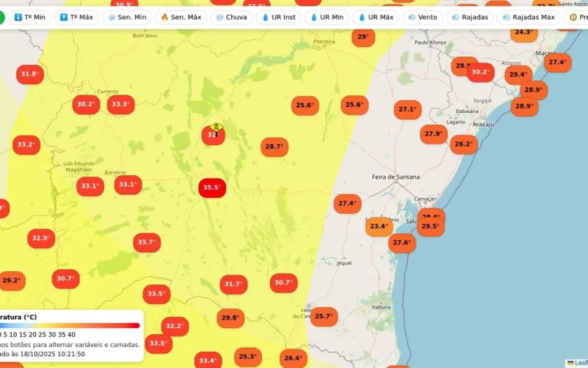Open the 23.4° station marker near Salvador
The width and height of the screenshot is (588, 368).
pyautogui.click(x=379, y=226)
